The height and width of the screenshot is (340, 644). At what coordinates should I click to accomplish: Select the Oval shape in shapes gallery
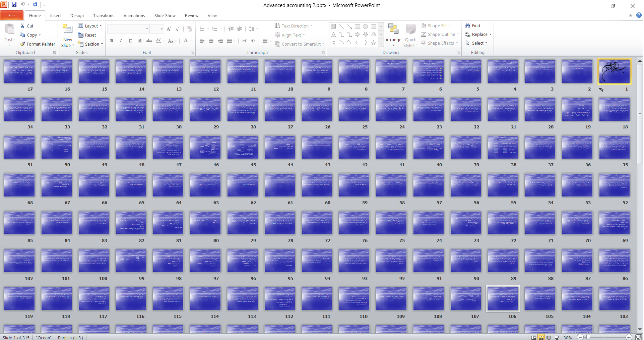tap(366, 26)
